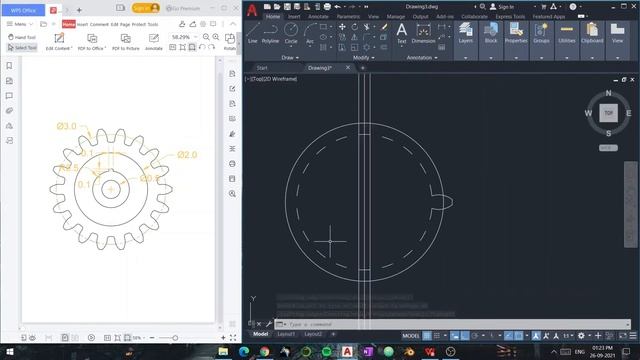This screenshot has height=360, width=640.
Task: Enable the Hand Tool in WPS
Action: point(22,37)
